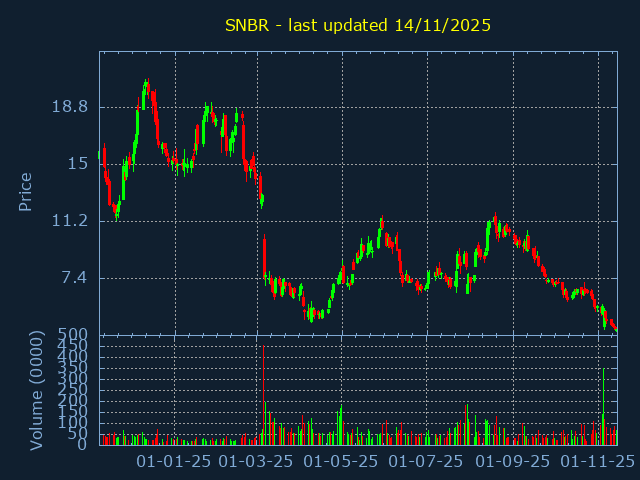The image size is (640, 480).
Task: Click the 01-11-25 date axis label
Action: 598,461
